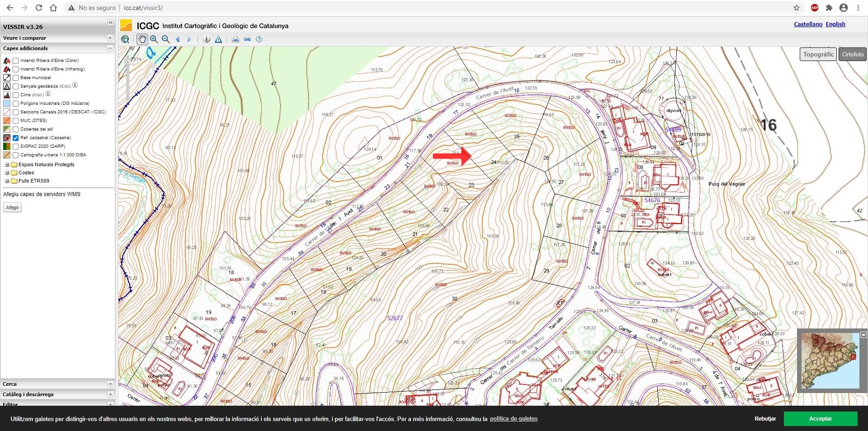Click the zoom in magnifier tool
The height and width of the screenshot is (431, 868).
coord(154,39)
